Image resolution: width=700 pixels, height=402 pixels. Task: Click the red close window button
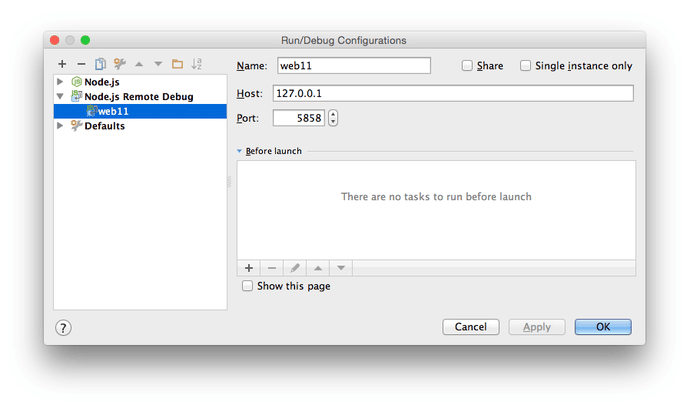point(54,40)
